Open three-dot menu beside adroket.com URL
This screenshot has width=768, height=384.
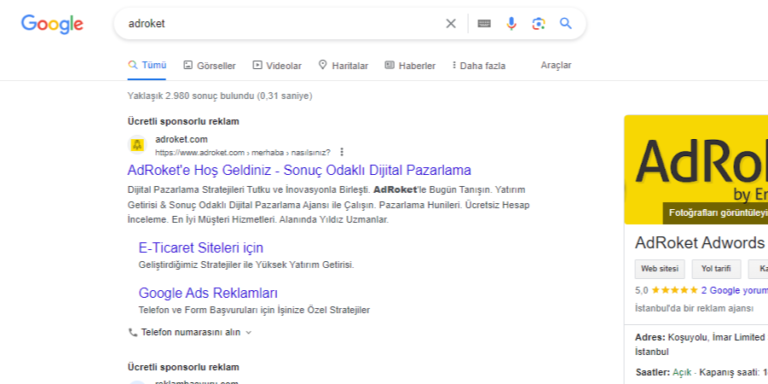coord(342,152)
